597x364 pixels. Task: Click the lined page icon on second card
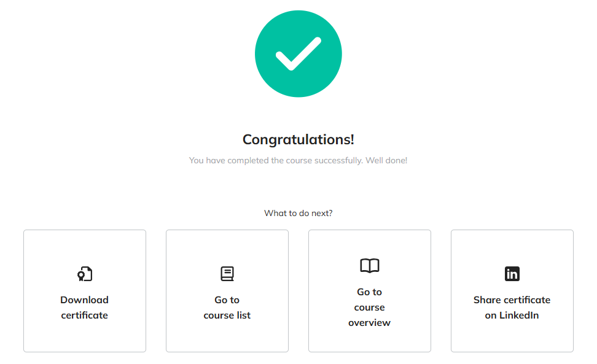click(227, 274)
